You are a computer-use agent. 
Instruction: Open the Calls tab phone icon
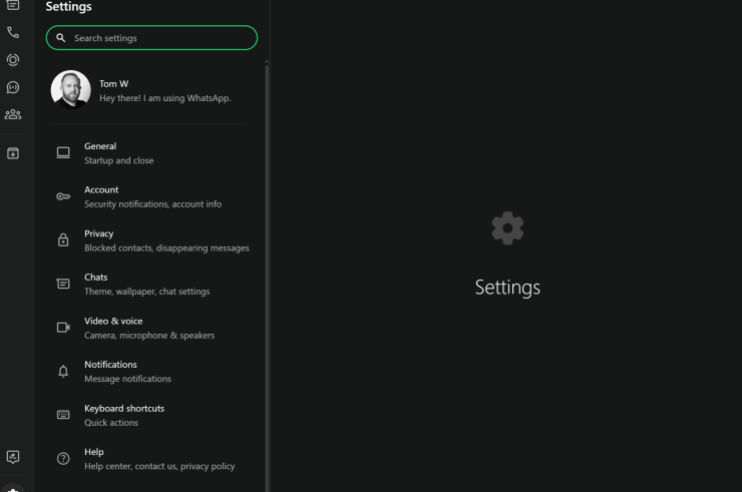(x=13, y=33)
